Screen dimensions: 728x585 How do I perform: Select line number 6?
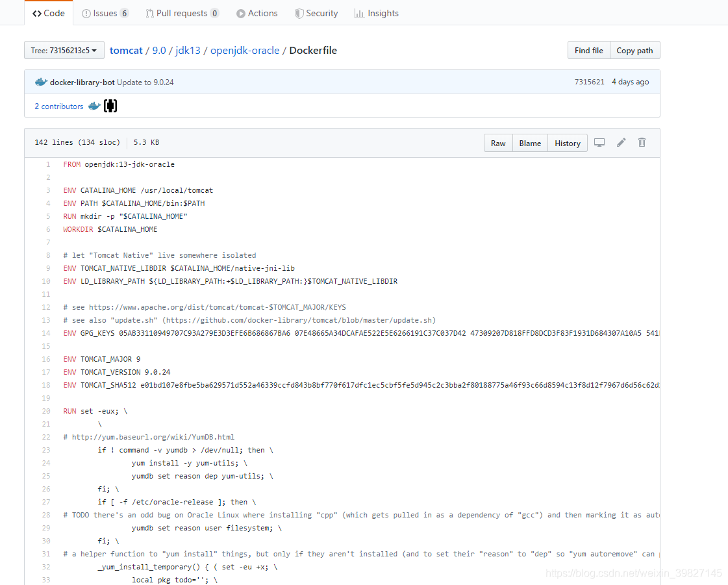(x=48, y=229)
